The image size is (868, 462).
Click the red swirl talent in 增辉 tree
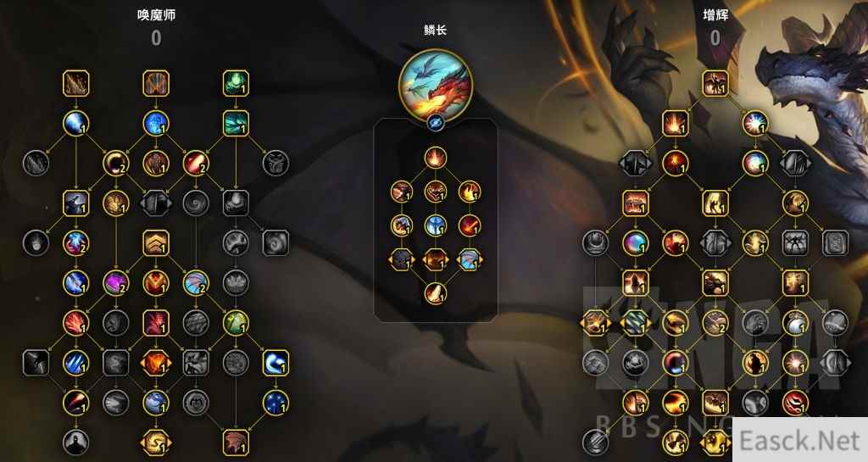coord(795,403)
